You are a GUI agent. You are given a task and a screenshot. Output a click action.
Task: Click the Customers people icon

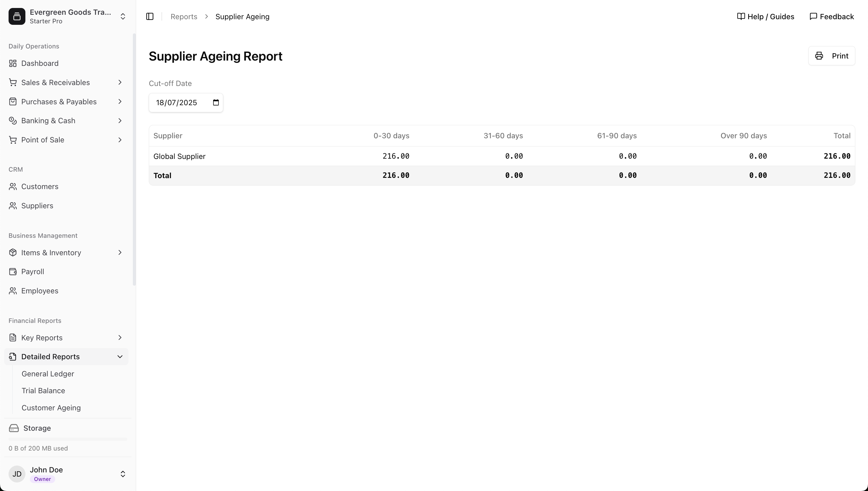pyautogui.click(x=13, y=186)
